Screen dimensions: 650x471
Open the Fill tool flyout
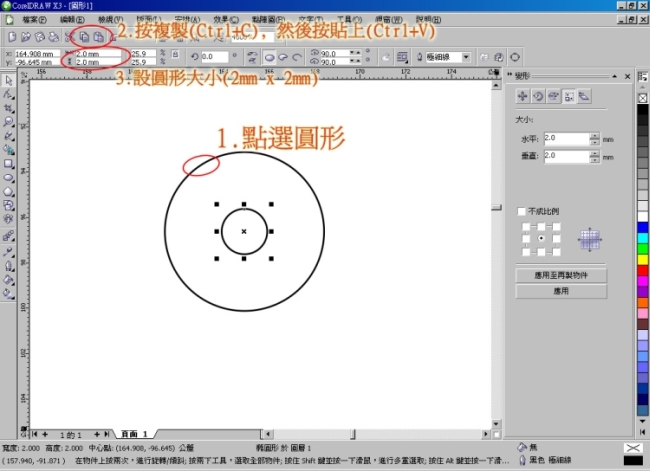tap(8, 279)
